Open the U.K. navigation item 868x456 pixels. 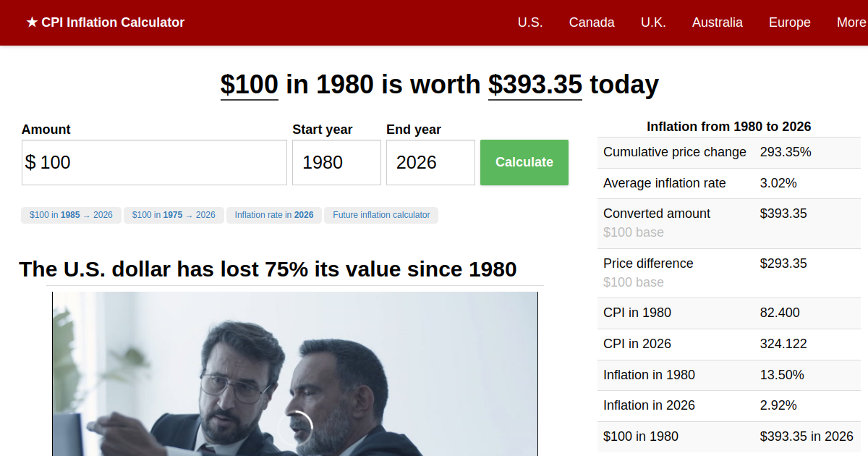point(653,22)
